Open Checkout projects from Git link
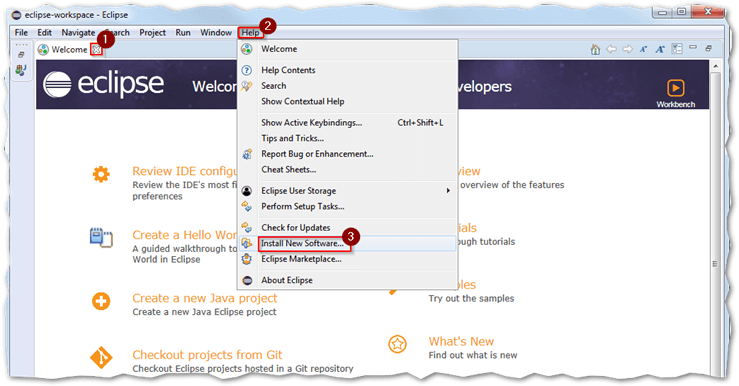739x386 pixels. (x=207, y=355)
